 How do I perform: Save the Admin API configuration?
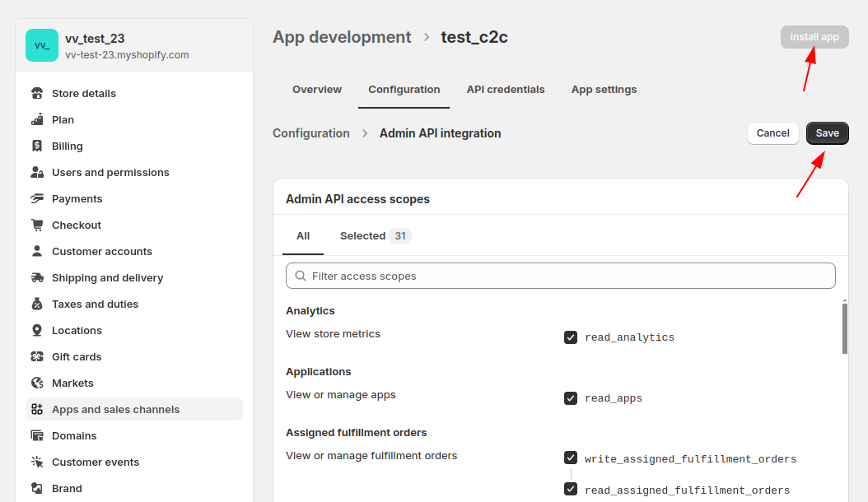click(827, 132)
